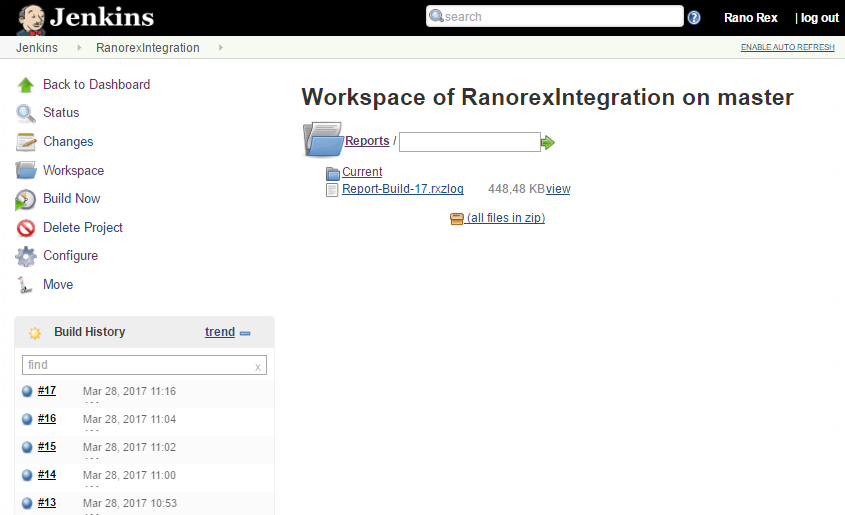This screenshot has height=515, width=845.
Task: Open the search help question-mark icon
Action: pyautogui.click(x=694, y=18)
